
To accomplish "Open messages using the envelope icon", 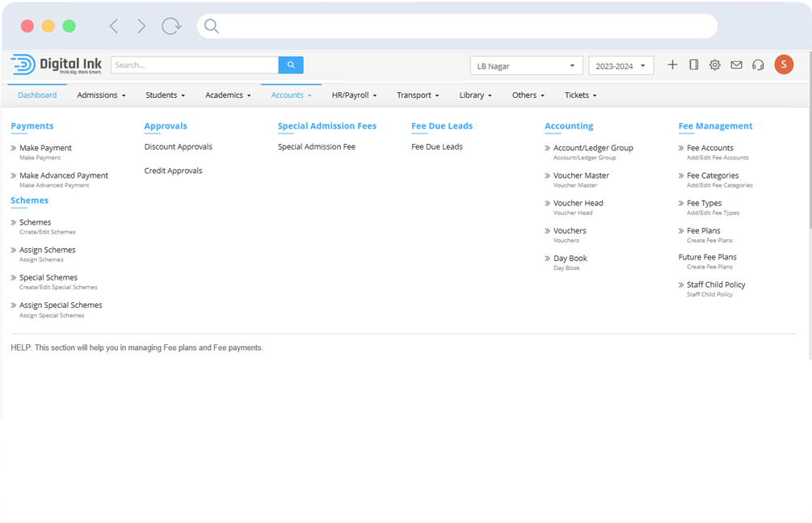I will (736, 65).
